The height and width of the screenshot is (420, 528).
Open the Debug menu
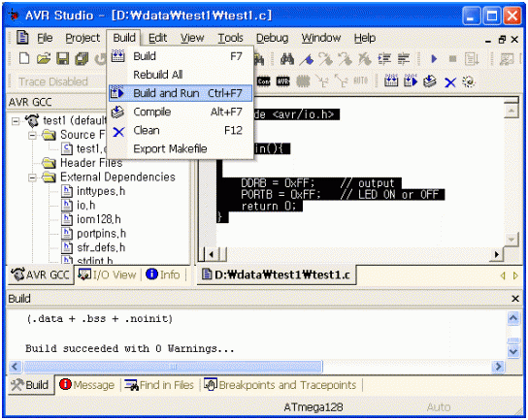272,38
